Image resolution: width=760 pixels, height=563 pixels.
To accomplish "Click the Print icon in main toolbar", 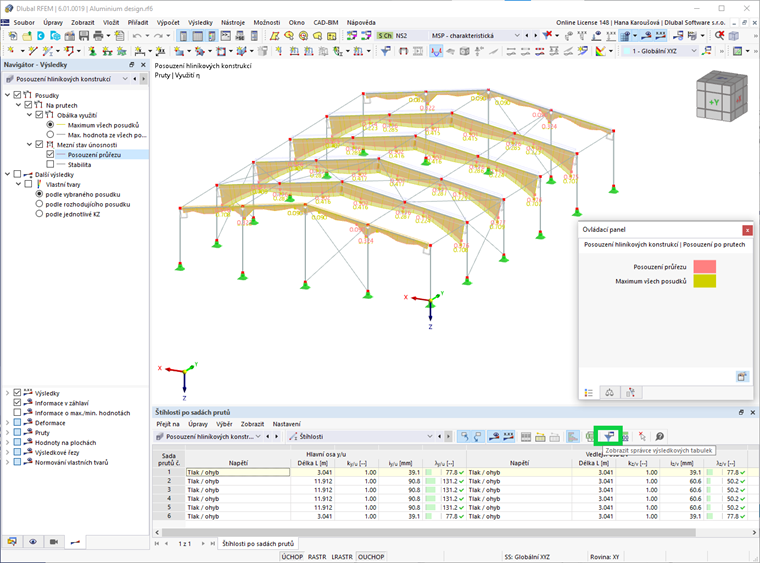I will [98, 35].
